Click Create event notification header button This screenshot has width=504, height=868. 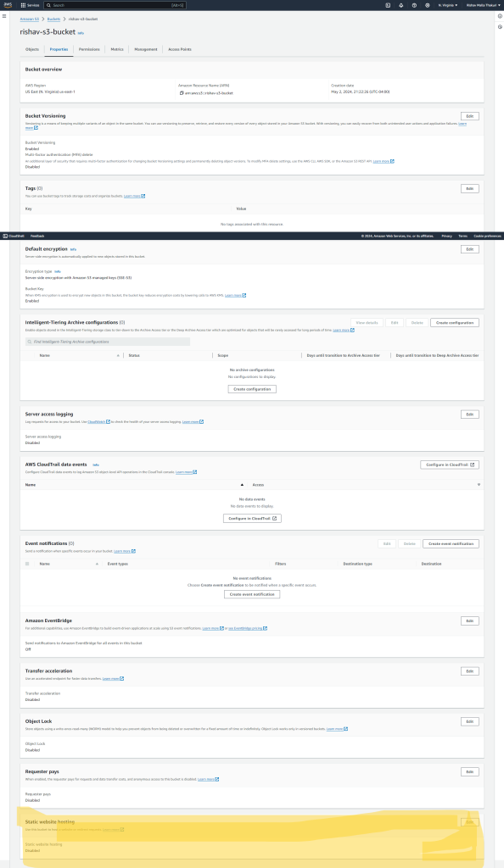(451, 543)
